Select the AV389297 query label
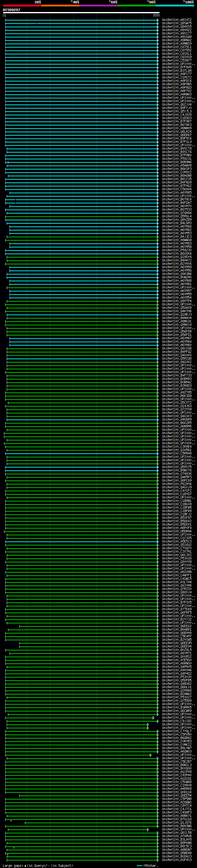The width and height of the screenshot is (197, 868). [x=11, y=10]
